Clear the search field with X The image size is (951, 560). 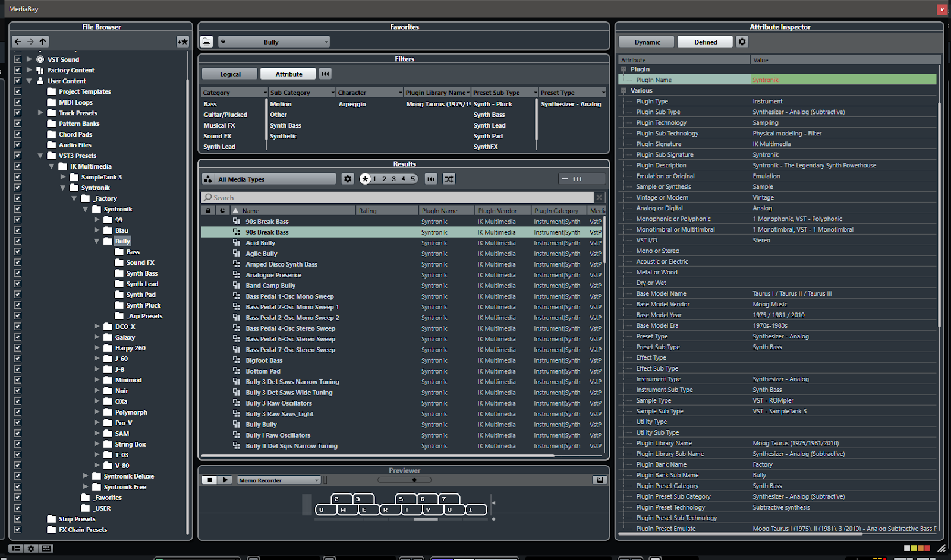click(x=599, y=197)
